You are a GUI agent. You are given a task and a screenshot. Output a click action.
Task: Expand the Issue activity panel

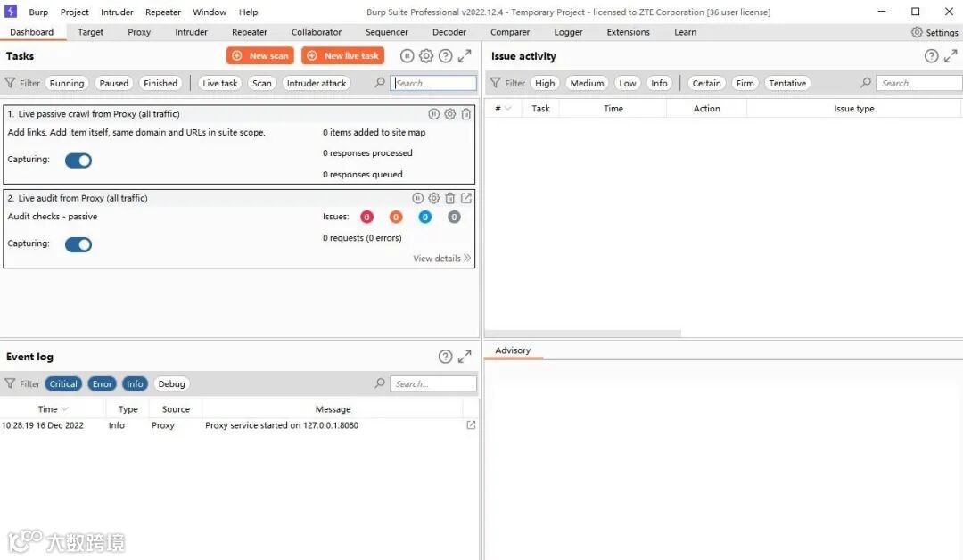tap(951, 56)
